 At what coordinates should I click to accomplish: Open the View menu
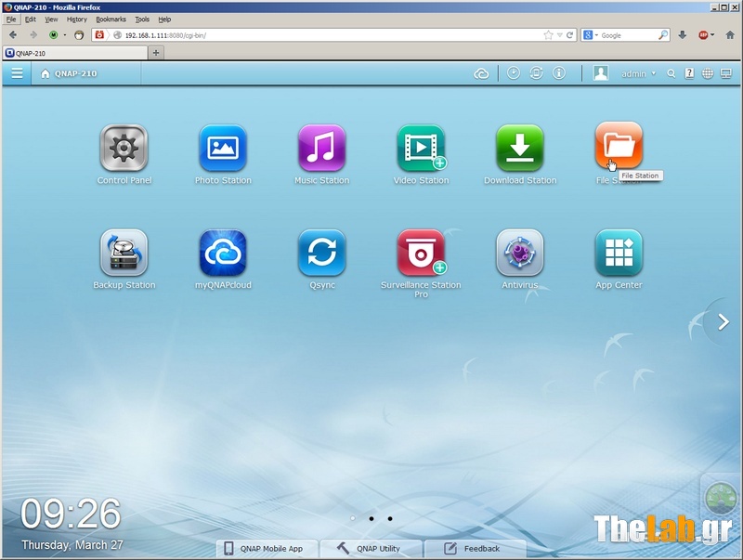51,20
